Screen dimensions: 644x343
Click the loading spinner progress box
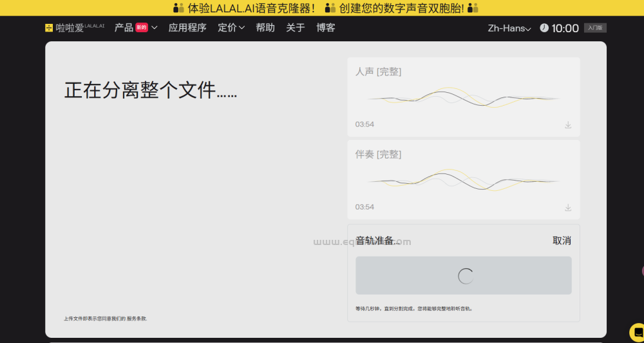463,275
